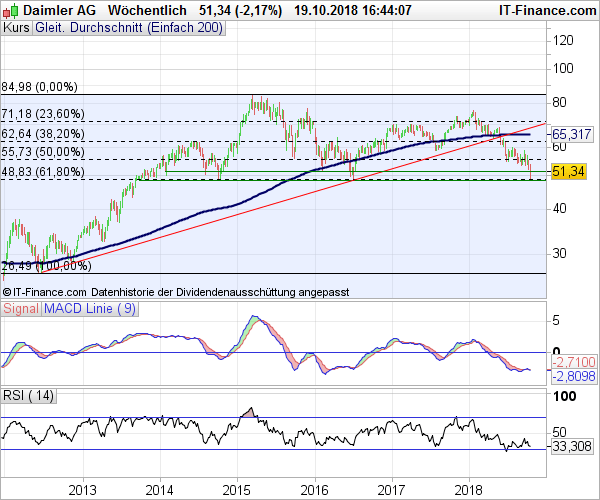The width and height of the screenshot is (600, 500).
Task: Click the 40 price axis label
Action: 559,209
